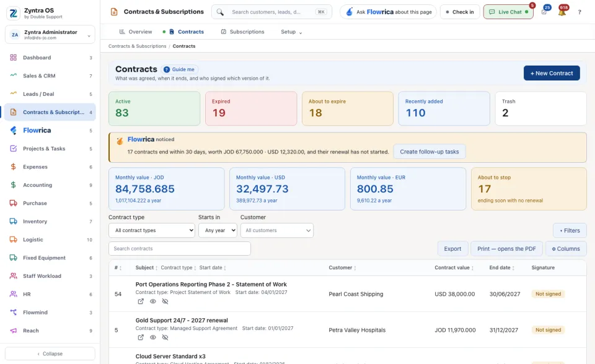Select the Contracts tab
The width and height of the screenshot is (595, 364).
(x=187, y=32)
